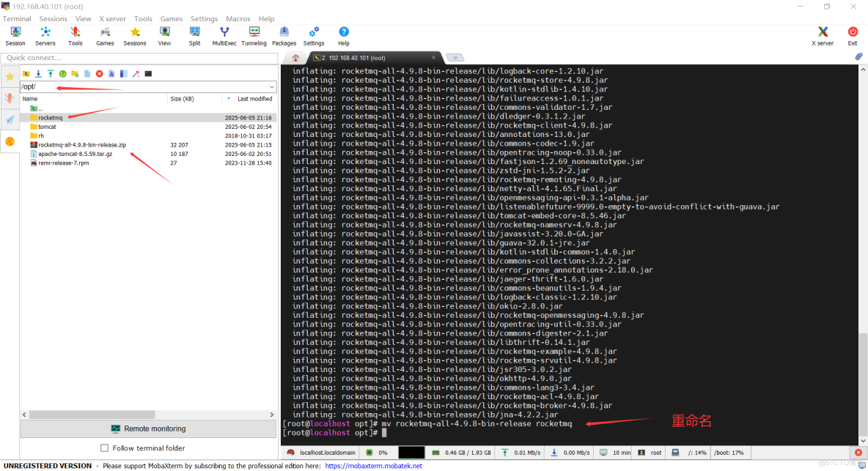This screenshot has width=868, height=471.
Task: Click Remote monitoring
Action: (x=147, y=428)
